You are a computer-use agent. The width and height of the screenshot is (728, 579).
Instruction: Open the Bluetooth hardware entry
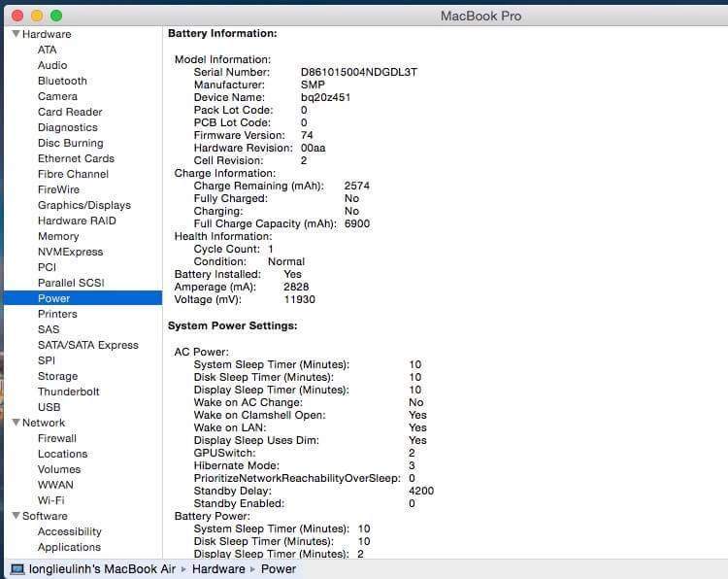click(x=62, y=81)
